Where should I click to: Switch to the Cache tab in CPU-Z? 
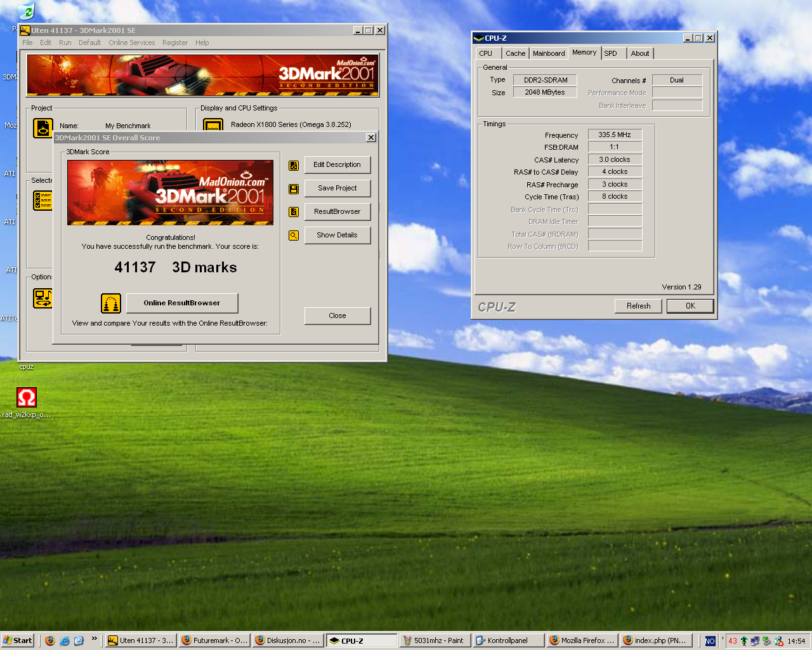coord(515,53)
